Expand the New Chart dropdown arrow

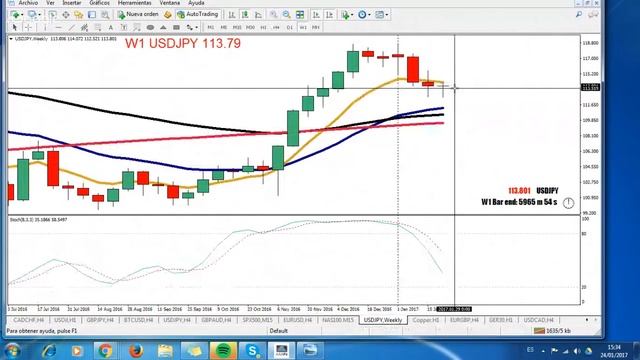click(22, 15)
